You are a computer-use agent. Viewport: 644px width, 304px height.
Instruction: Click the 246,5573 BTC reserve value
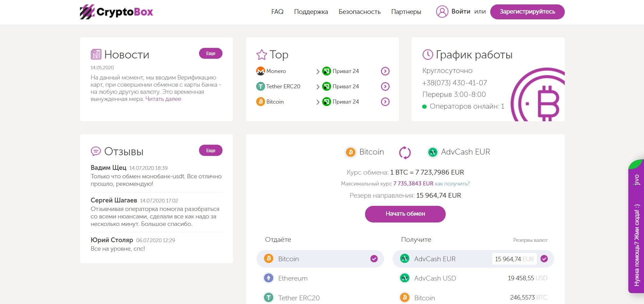[x=529, y=298]
